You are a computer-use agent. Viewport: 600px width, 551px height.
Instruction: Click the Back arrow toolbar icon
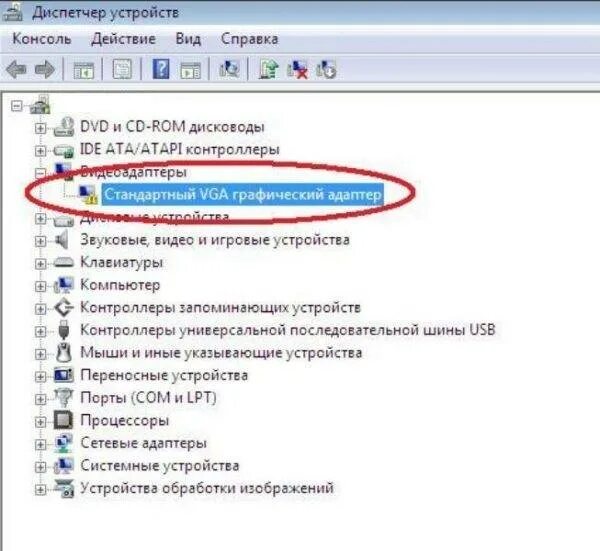click(17, 69)
